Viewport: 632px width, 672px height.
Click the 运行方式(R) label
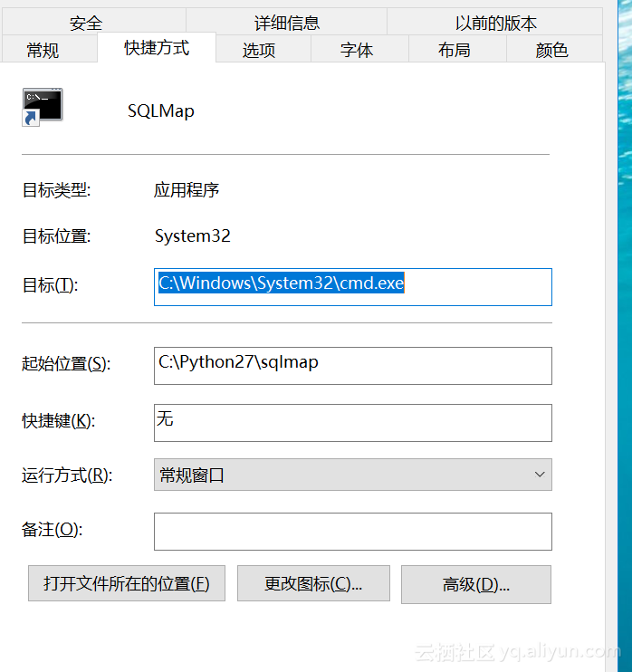pos(67,475)
